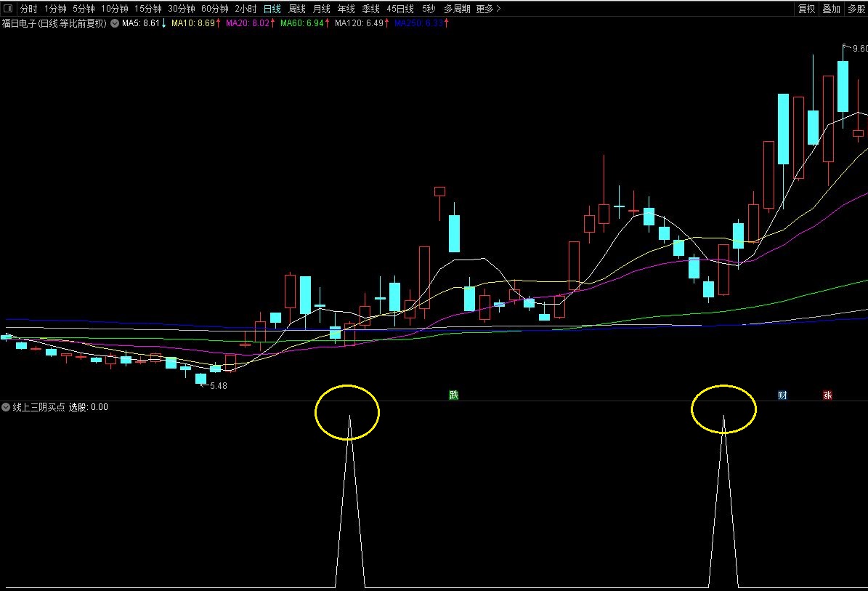The image size is (868, 591).
Task: Click the 线上三阴买点 indicator name
Action: (x=38, y=407)
